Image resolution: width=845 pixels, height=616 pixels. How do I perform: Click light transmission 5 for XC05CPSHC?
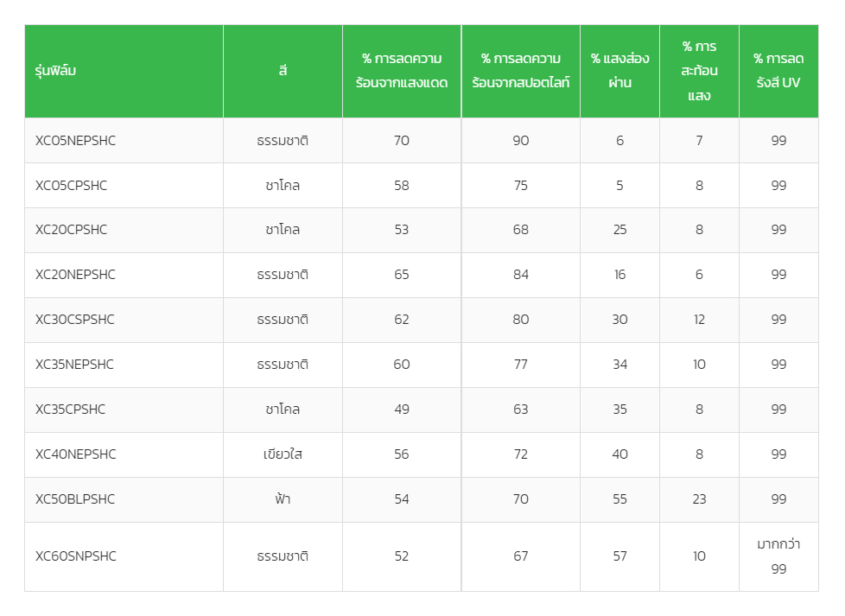coord(619,186)
